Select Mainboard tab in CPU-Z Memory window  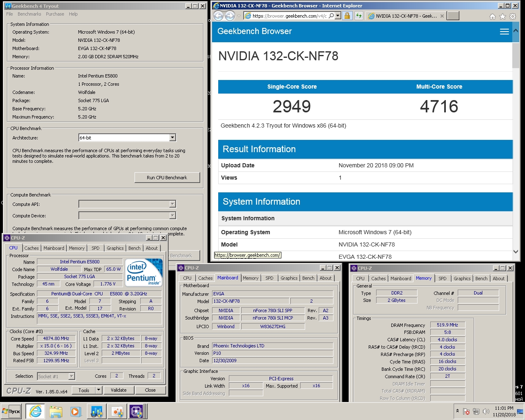401,278
